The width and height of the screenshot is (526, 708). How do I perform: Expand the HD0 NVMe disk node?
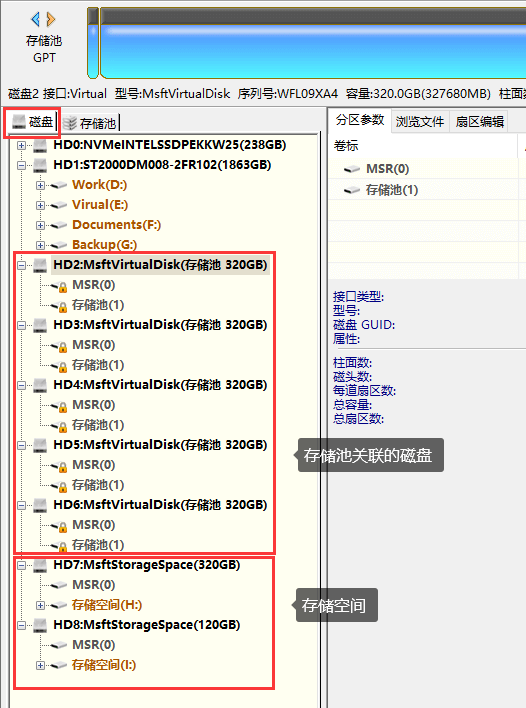21,145
